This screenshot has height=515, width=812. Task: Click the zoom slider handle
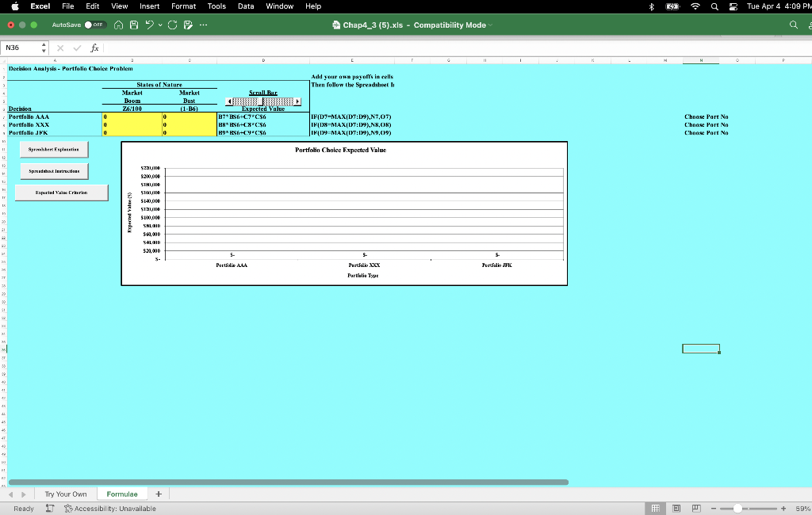[737, 509]
